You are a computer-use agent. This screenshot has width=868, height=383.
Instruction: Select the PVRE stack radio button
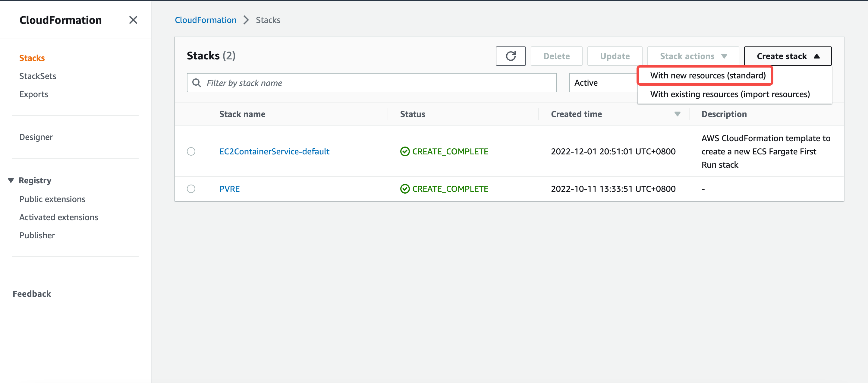[191, 189]
